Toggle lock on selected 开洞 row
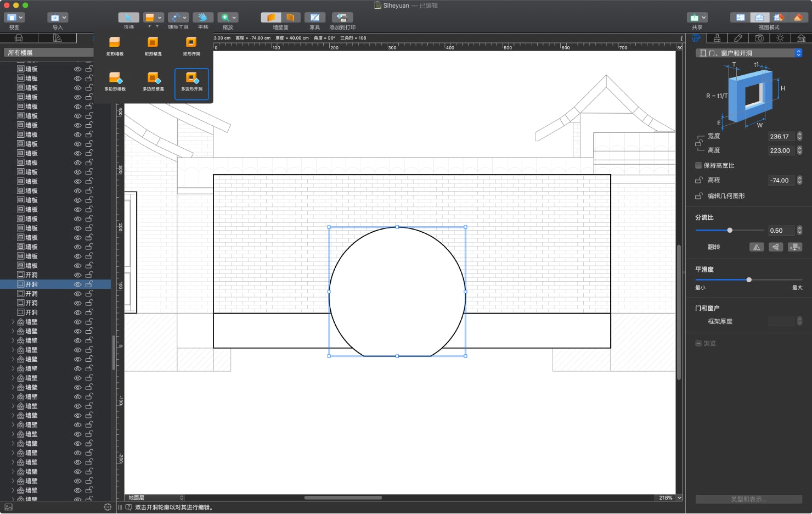 click(89, 284)
